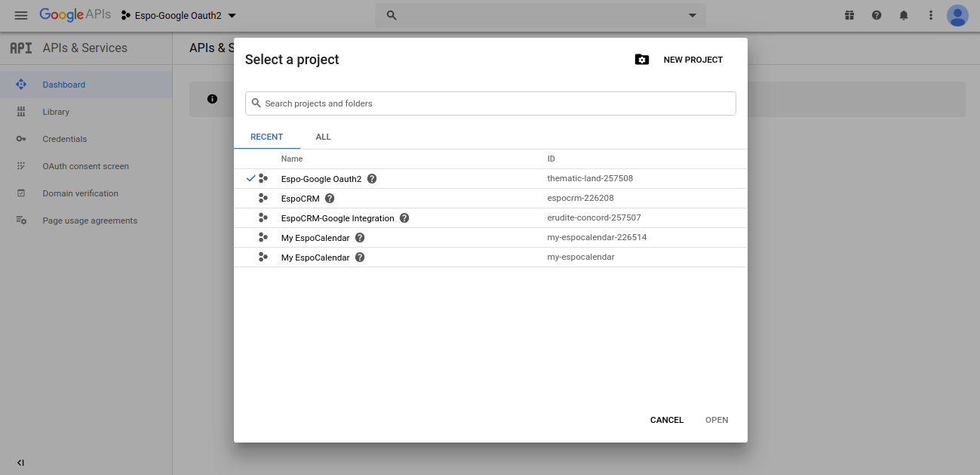Viewport: 980px width, 475px height.
Task: Open the three-dot settings menu in header
Action: [931, 15]
